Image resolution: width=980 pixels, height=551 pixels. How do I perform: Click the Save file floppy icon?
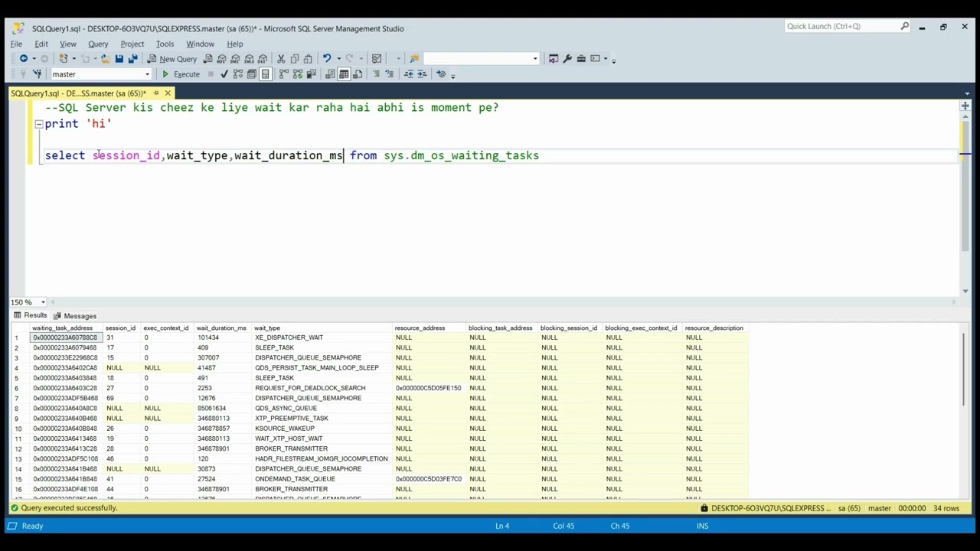[x=119, y=58]
